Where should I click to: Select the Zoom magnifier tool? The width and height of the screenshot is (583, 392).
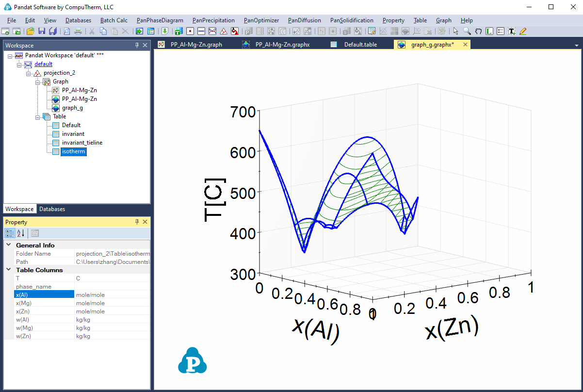click(x=467, y=31)
